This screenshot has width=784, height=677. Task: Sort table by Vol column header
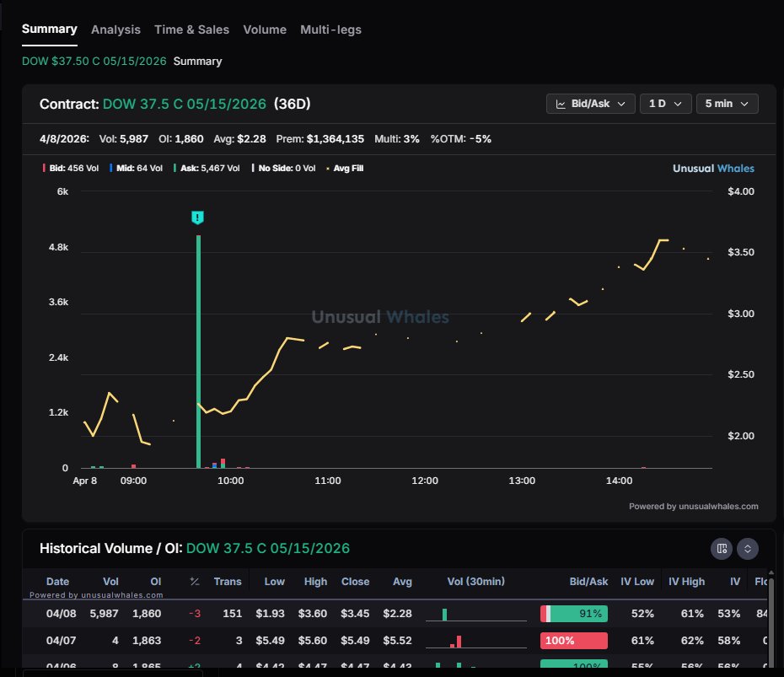tap(110, 582)
